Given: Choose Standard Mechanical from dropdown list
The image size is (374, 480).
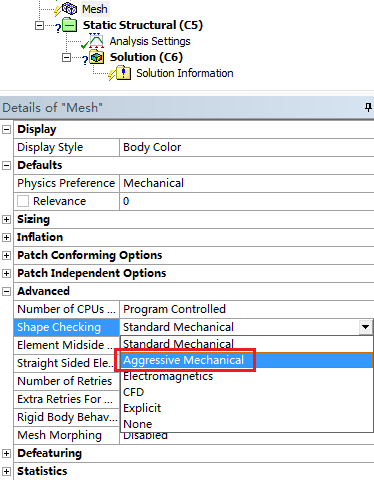Looking at the screenshot, I should click(x=246, y=344).
